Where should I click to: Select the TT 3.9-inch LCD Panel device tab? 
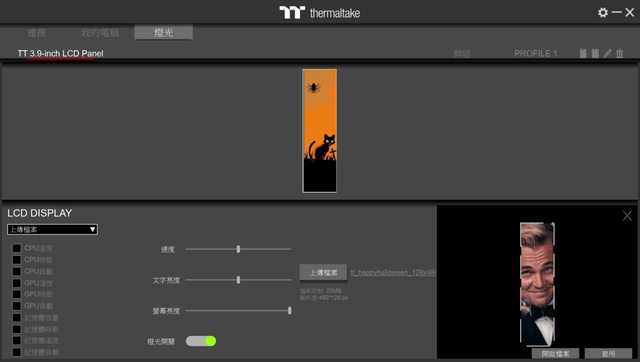60,53
